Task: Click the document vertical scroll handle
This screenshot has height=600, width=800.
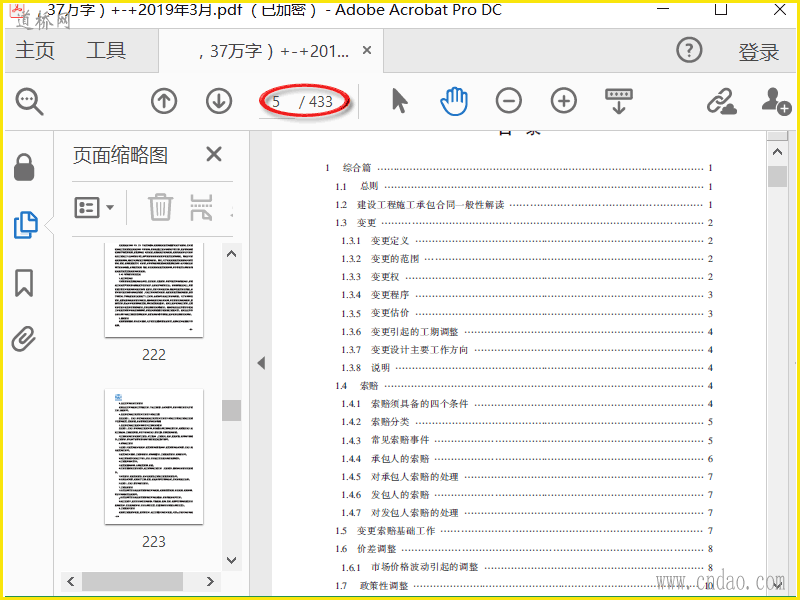Action: tap(777, 177)
